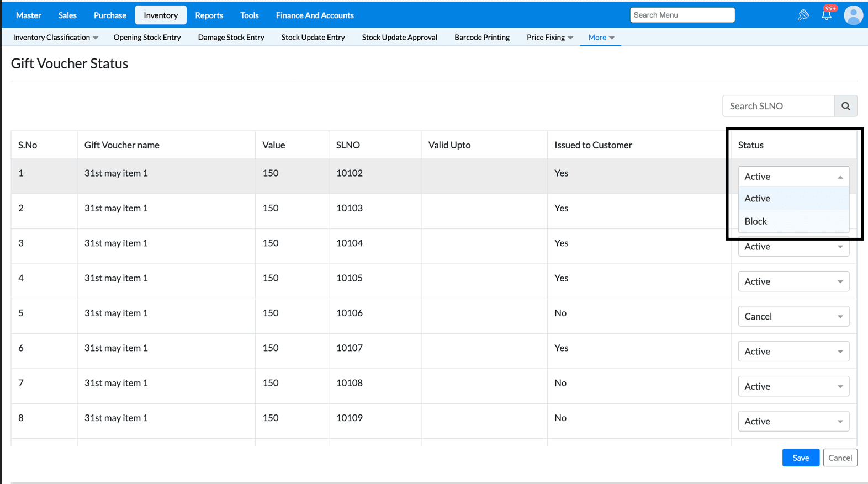Screen dimensions: 868x484
Task: Open the notifications bell icon
Action: 827,15
